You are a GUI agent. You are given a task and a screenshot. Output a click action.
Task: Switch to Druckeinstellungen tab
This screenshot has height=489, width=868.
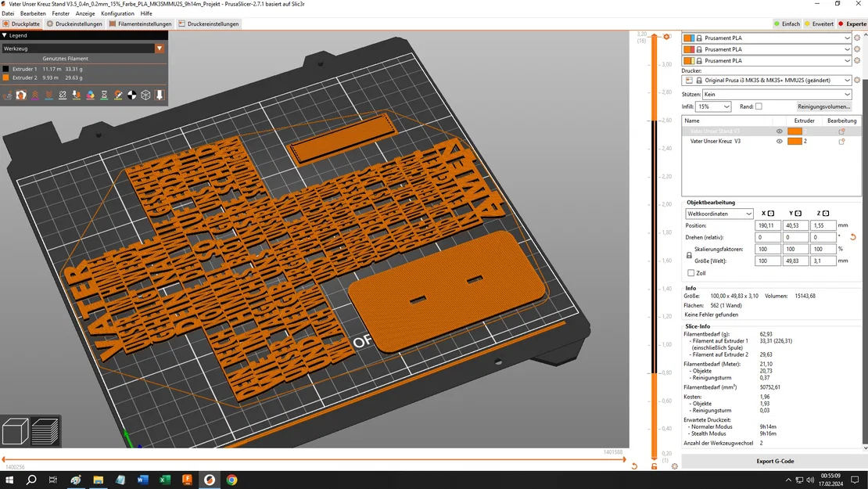pyautogui.click(x=74, y=23)
